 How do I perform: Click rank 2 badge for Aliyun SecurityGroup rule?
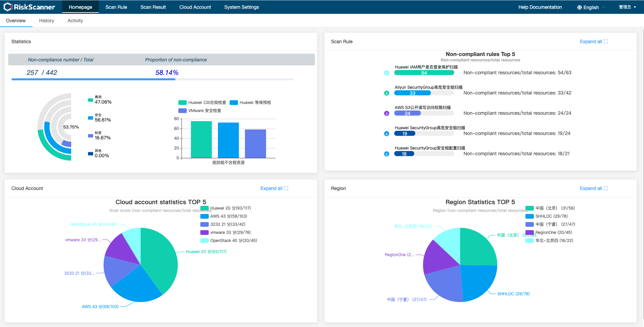coord(387,93)
